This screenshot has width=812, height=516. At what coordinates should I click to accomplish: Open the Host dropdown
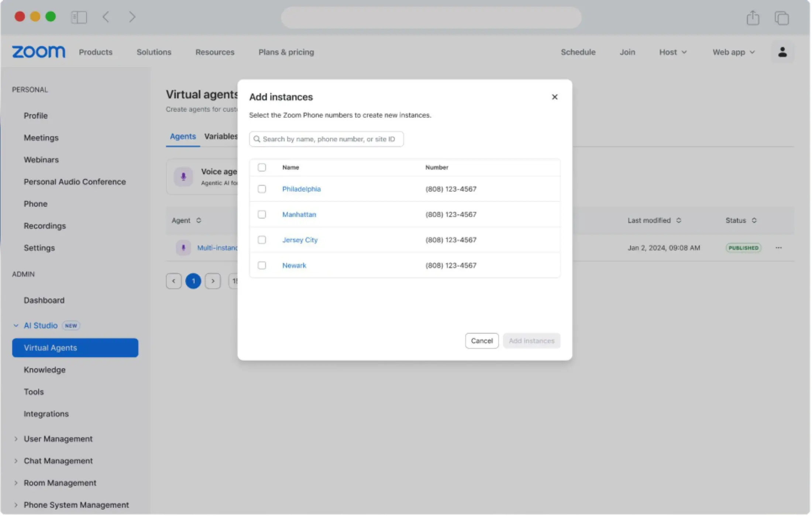point(673,52)
